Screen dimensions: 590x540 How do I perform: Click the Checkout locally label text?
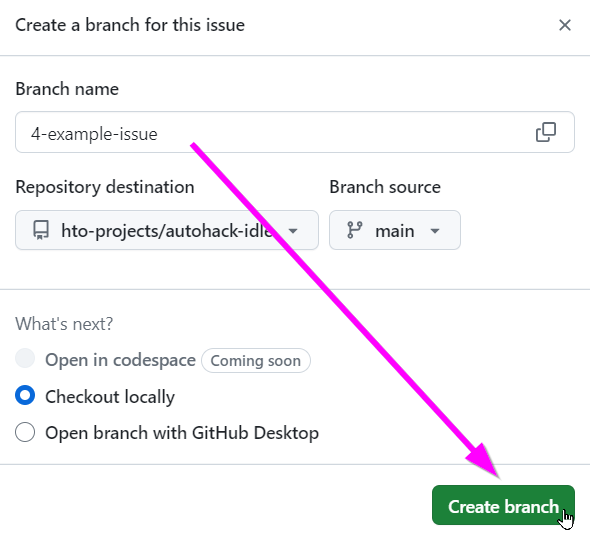pos(110,397)
